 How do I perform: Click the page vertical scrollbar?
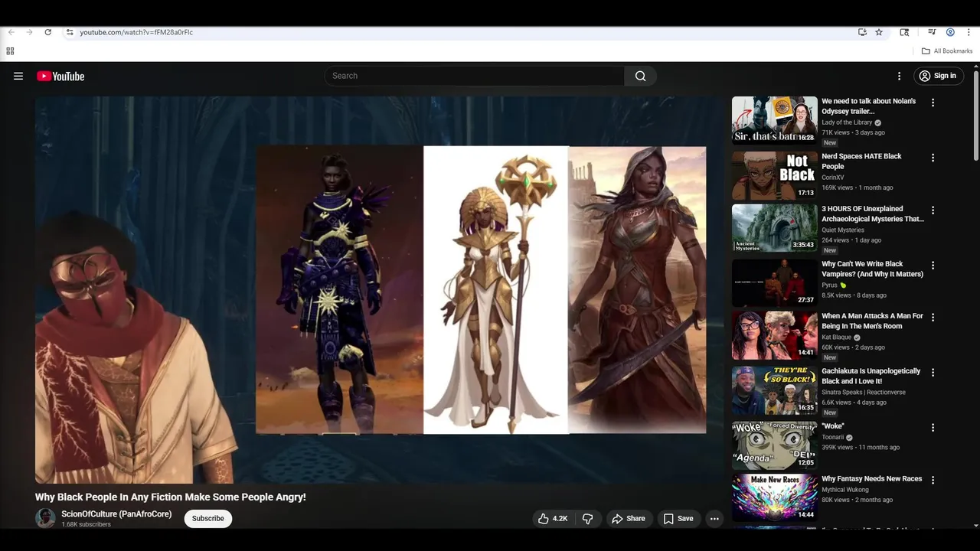[x=976, y=115]
